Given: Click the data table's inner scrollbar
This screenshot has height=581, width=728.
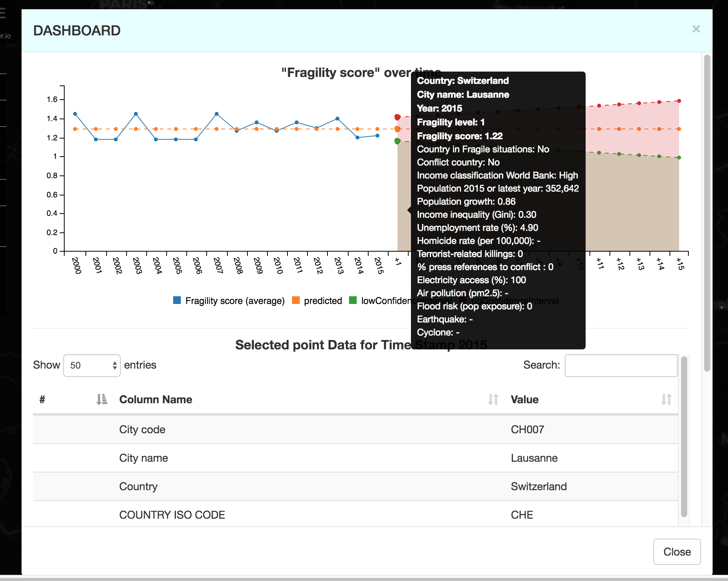Looking at the screenshot, I should (684, 437).
